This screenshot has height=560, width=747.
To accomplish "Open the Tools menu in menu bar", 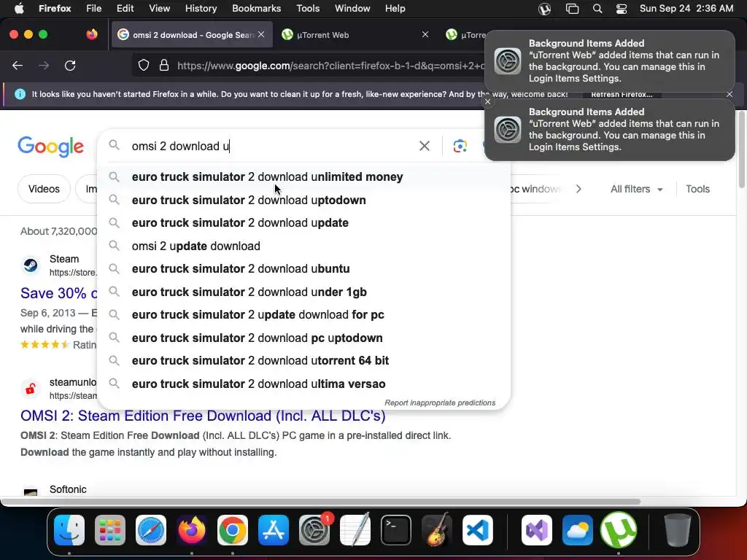I will [308, 9].
